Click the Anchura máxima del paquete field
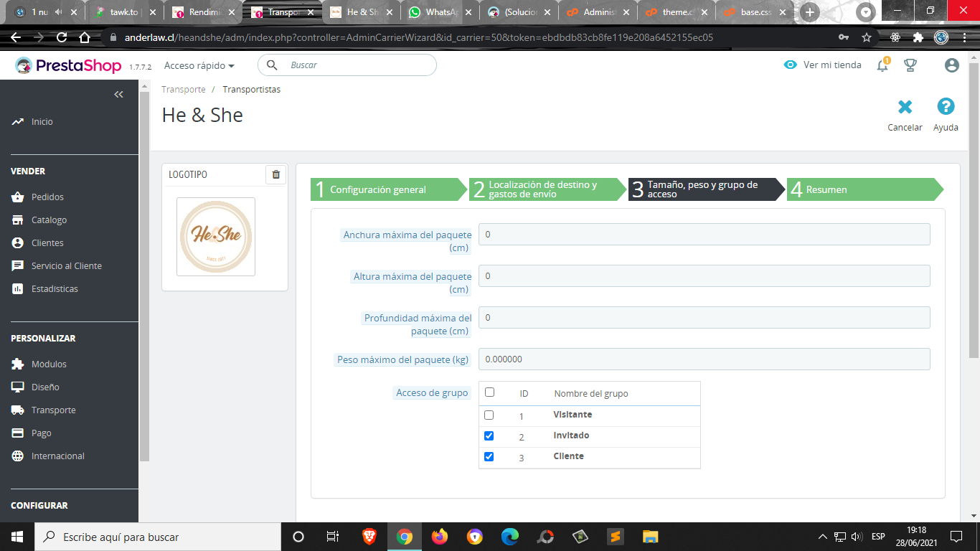980x551 pixels. [704, 235]
